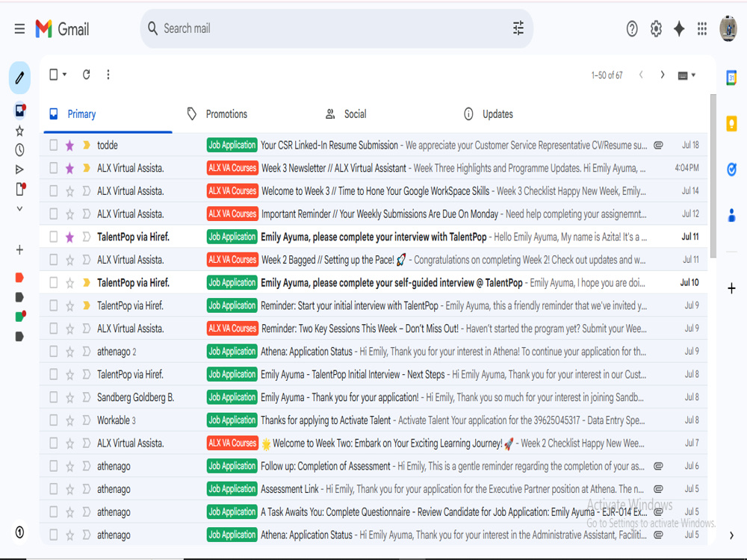Tick the select-all checkbox

54,74
